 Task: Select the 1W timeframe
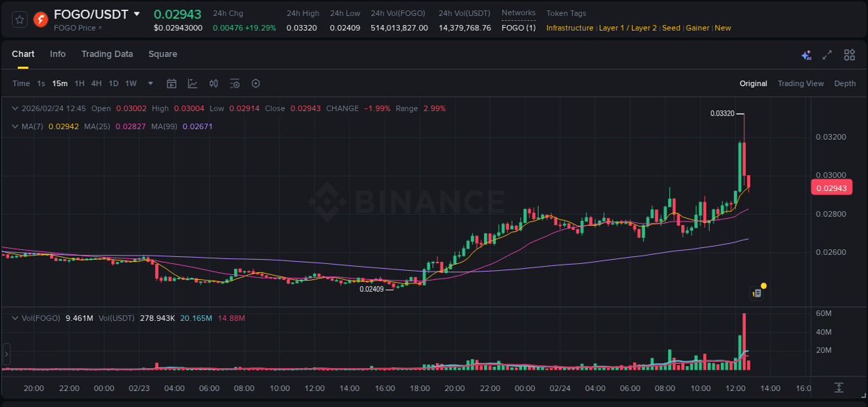pyautogui.click(x=131, y=83)
